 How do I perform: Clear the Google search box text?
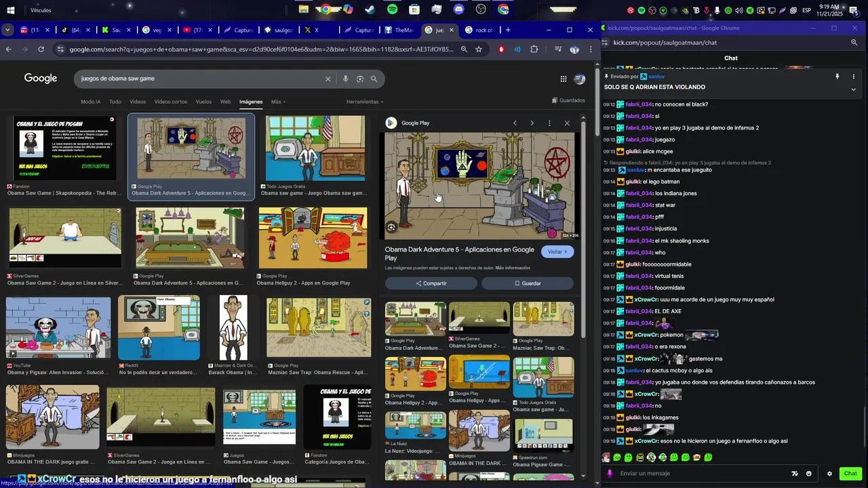328,79
